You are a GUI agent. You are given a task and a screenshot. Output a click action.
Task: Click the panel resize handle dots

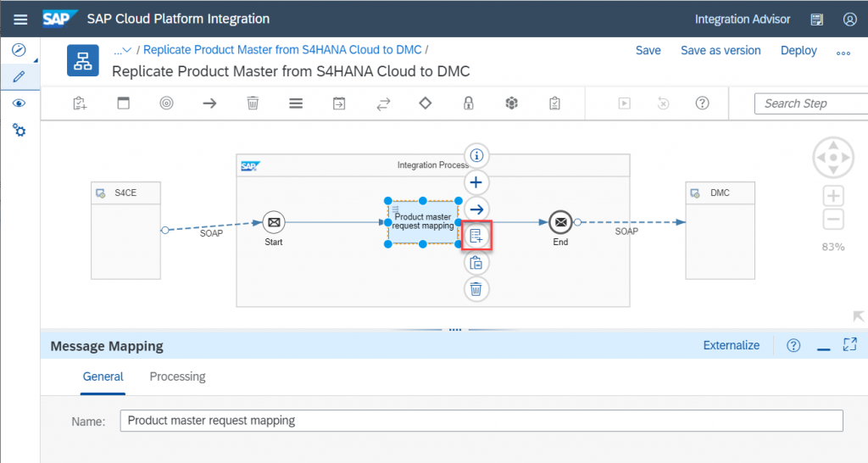455,330
